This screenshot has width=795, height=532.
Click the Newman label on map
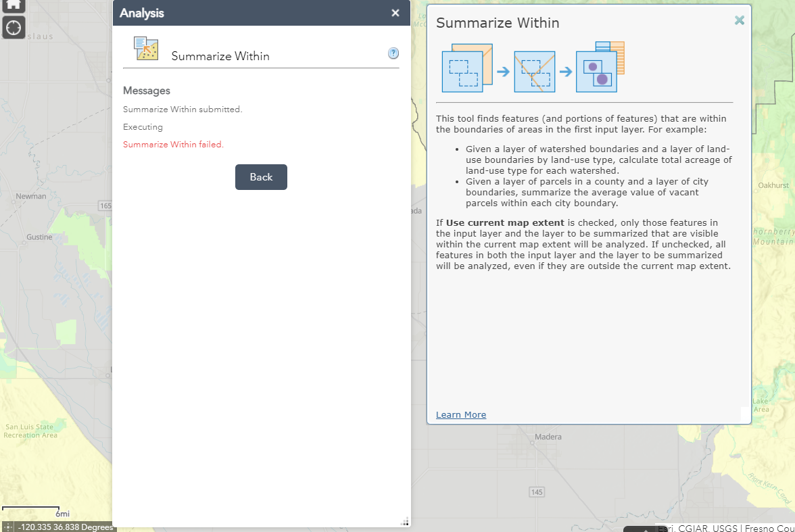31,196
